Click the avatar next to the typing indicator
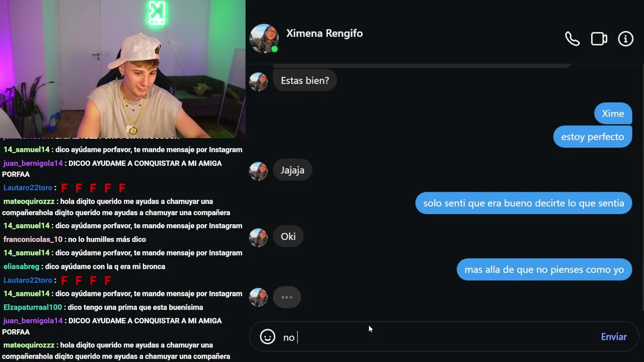644x362 pixels. (x=259, y=297)
